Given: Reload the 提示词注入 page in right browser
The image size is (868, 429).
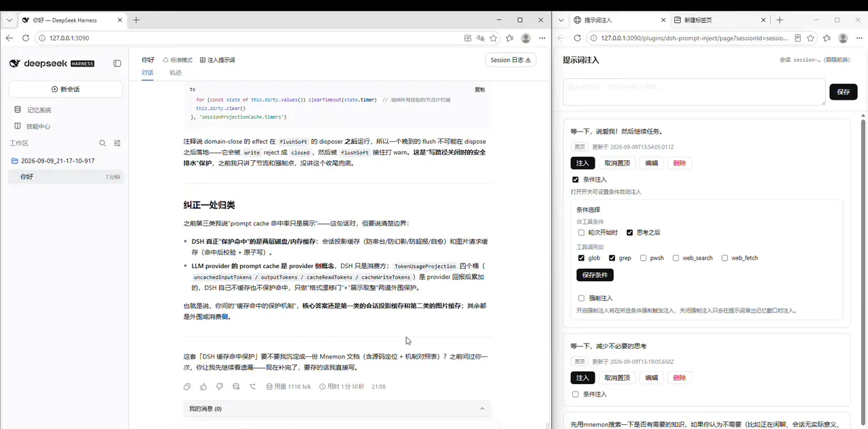Looking at the screenshot, I should click(x=578, y=38).
